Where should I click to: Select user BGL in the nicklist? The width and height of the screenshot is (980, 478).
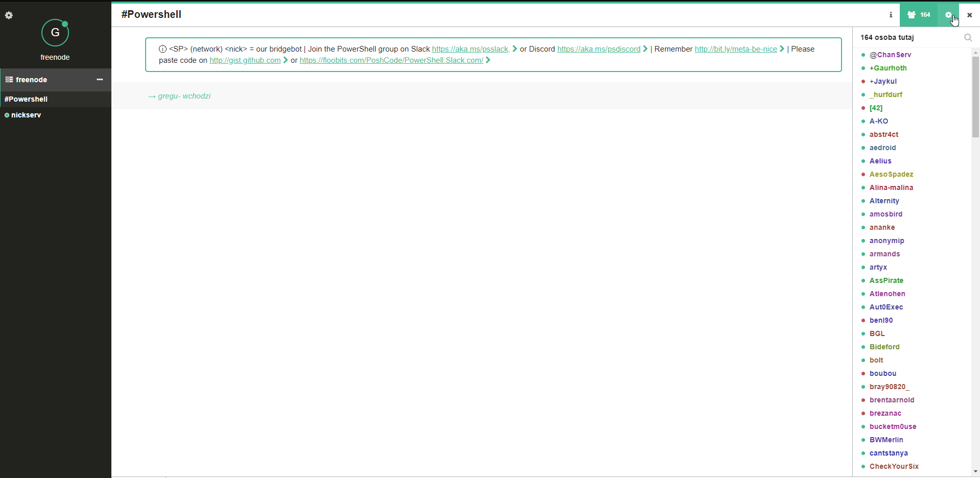pos(877,333)
